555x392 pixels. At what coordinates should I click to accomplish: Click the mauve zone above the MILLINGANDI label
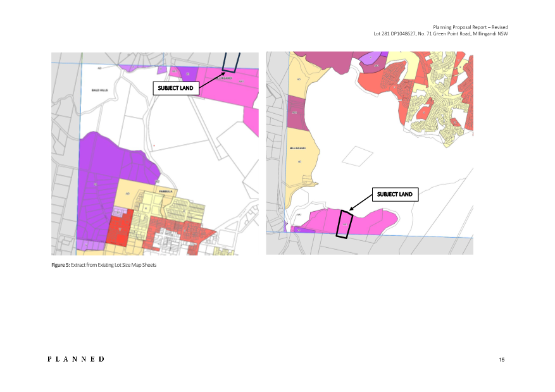[x=295, y=113]
